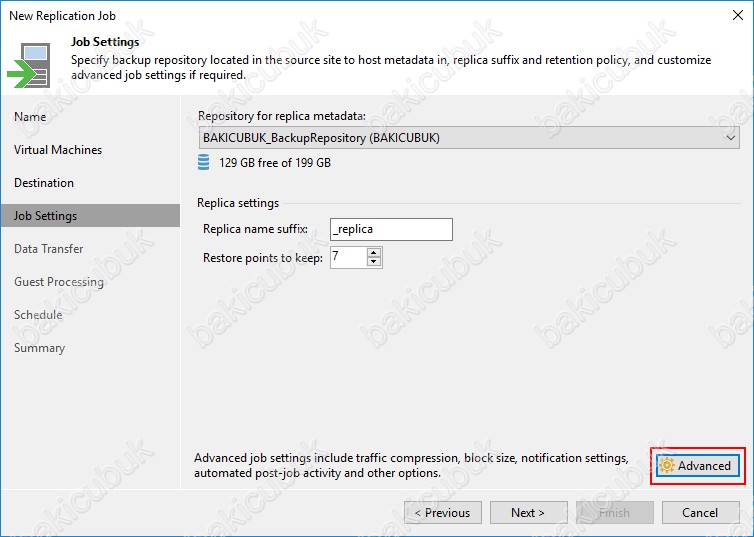Open the replica metadata repository dropdown

(x=469, y=137)
